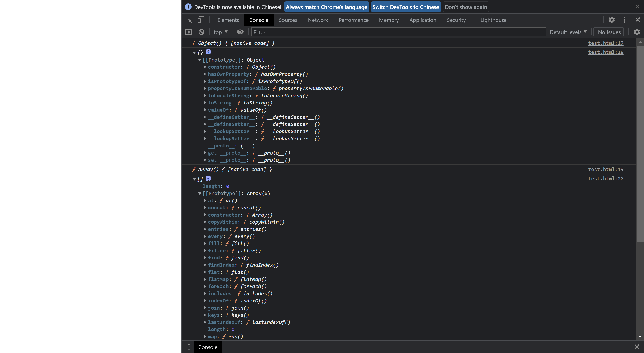Screen dimensions: 644x353
Task: Show the console sidebar icon
Action: coord(189,32)
